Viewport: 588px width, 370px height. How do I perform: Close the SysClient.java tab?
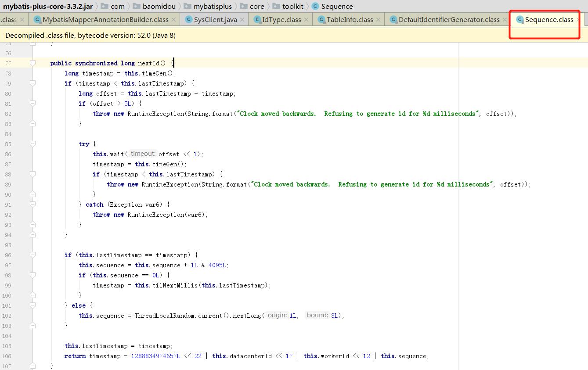click(x=242, y=20)
